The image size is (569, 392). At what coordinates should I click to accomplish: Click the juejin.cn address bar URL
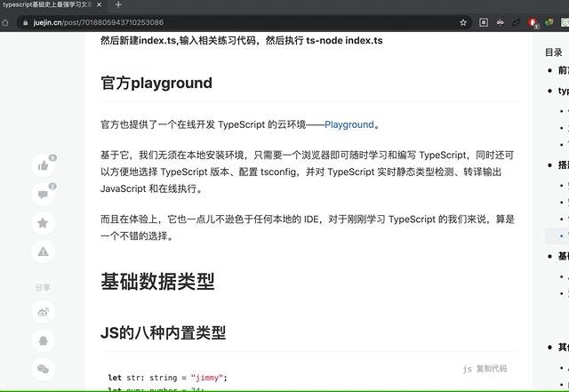point(98,22)
